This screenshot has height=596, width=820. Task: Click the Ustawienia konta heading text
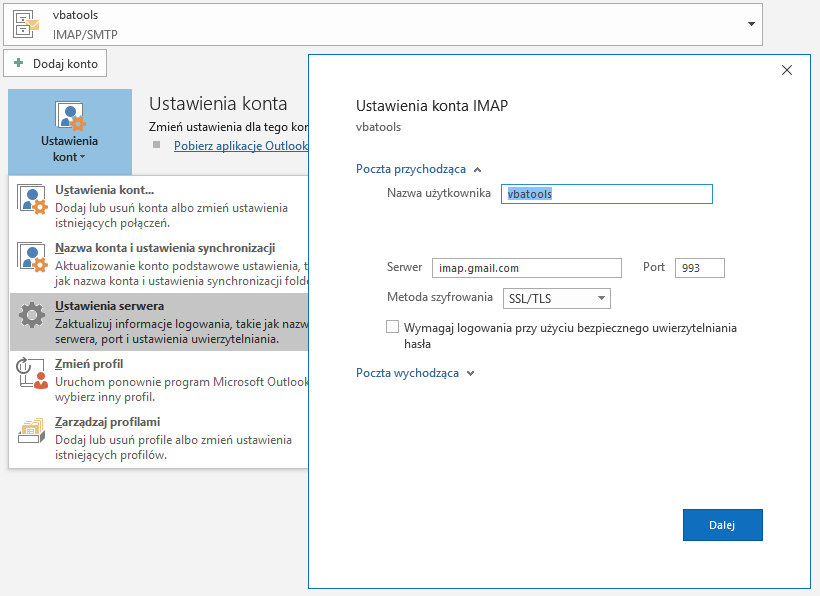pyautogui.click(x=218, y=104)
